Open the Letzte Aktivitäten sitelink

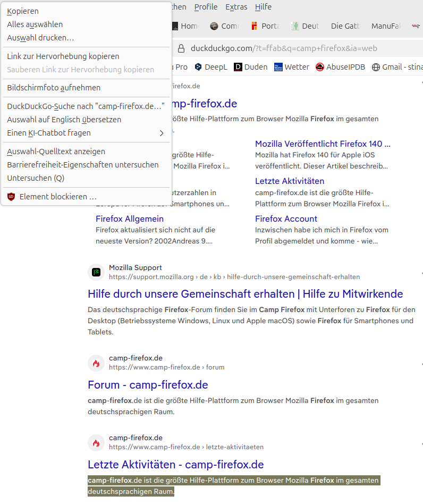[290, 181]
